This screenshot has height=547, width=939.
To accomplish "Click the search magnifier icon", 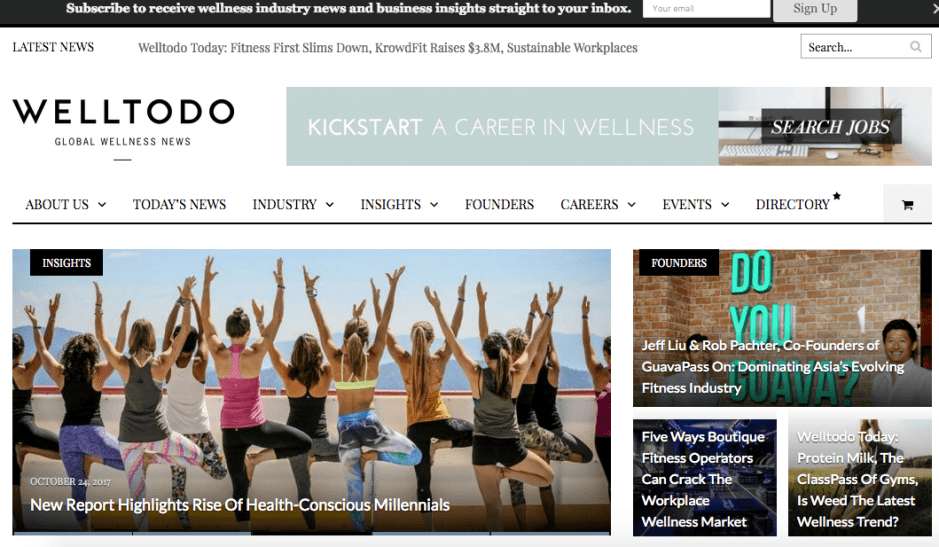I will click(x=916, y=47).
